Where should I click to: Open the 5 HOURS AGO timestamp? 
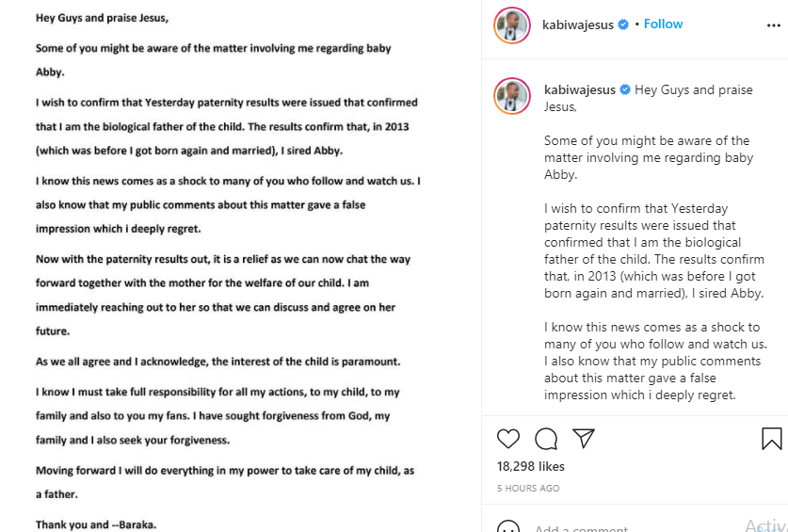[x=528, y=489]
